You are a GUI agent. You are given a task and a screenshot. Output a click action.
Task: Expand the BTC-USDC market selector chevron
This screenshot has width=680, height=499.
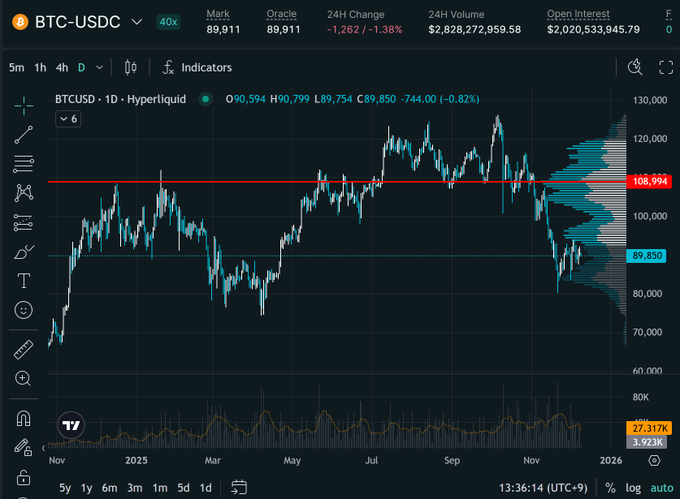(x=137, y=22)
